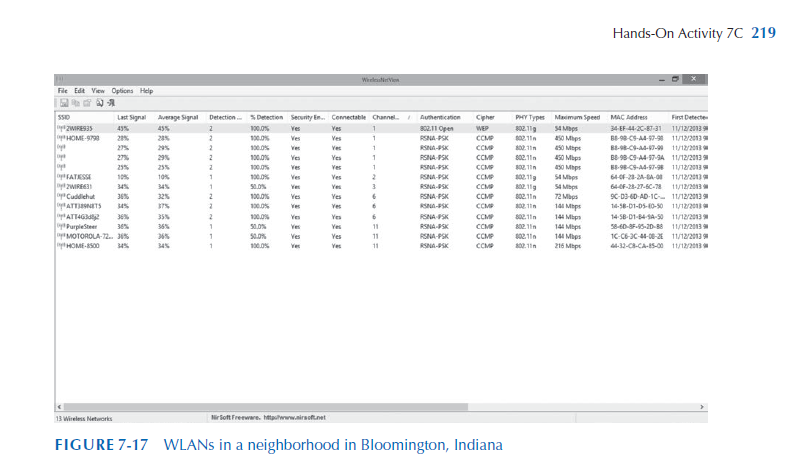Click MAC address 34-EF-44-2C-87-31
This screenshot has width=802, height=472.
(636, 128)
